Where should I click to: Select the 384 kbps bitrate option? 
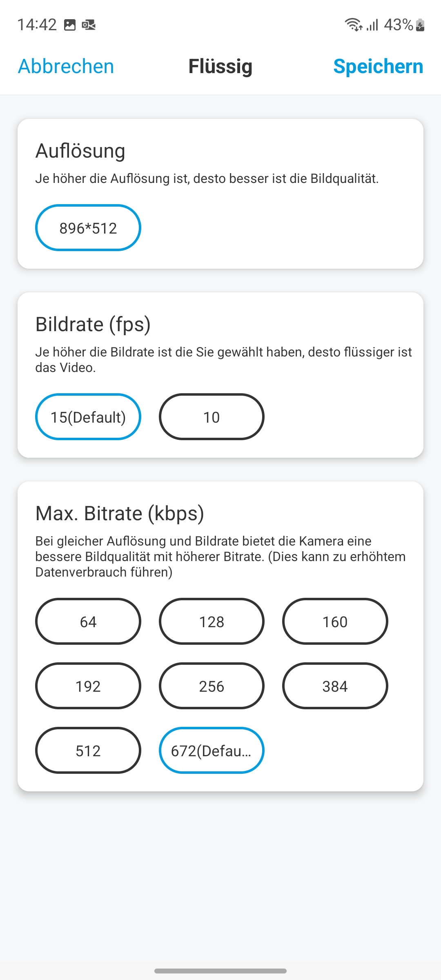coord(335,686)
